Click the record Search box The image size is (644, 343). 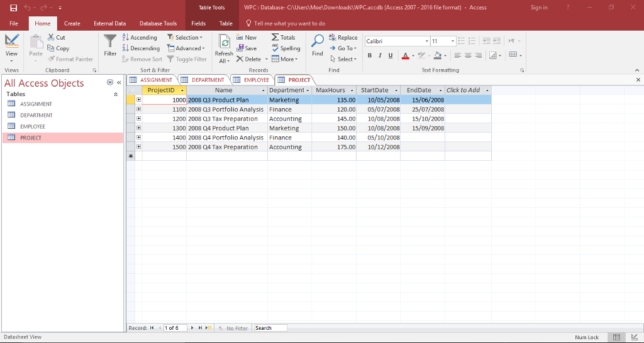coord(270,328)
